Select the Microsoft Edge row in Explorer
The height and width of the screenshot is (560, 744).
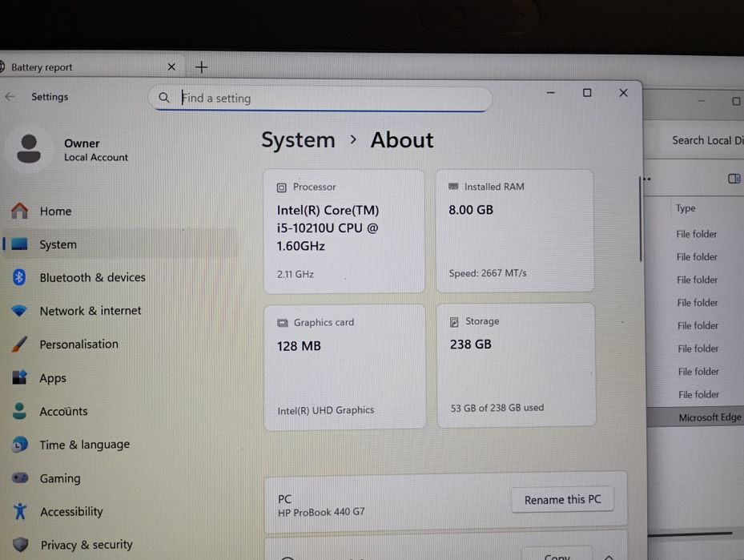696,417
